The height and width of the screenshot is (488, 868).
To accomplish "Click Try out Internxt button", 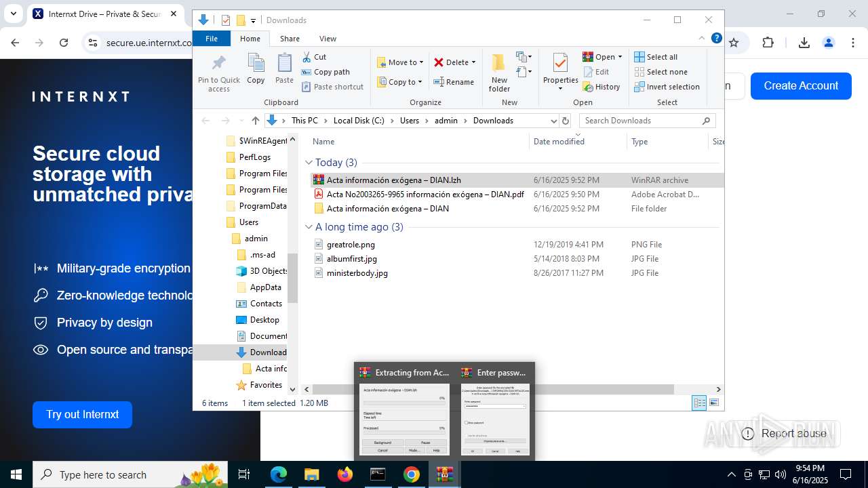I will 82,414.
